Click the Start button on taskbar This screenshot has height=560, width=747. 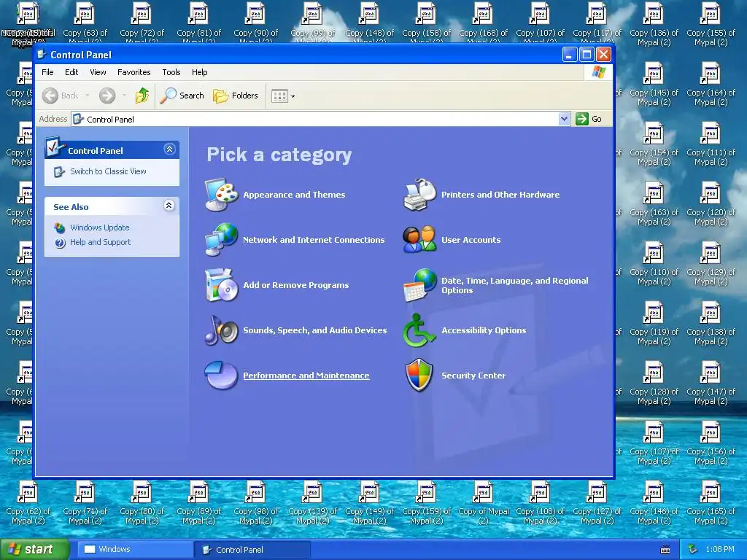click(x=34, y=550)
